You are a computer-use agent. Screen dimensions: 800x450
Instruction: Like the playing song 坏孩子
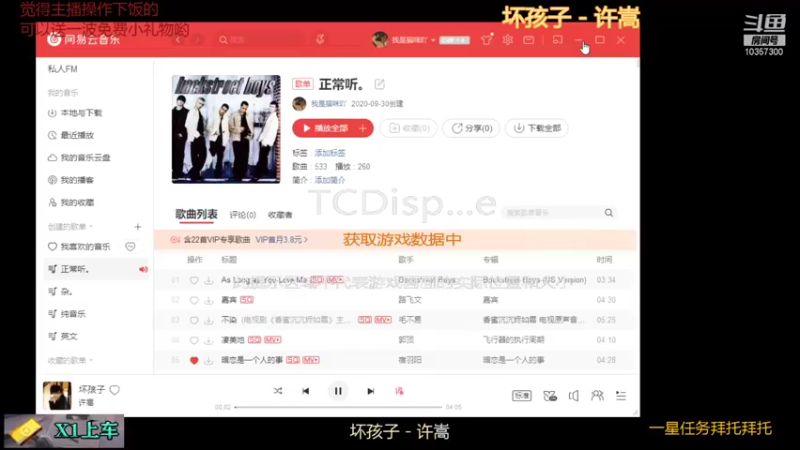(x=115, y=390)
